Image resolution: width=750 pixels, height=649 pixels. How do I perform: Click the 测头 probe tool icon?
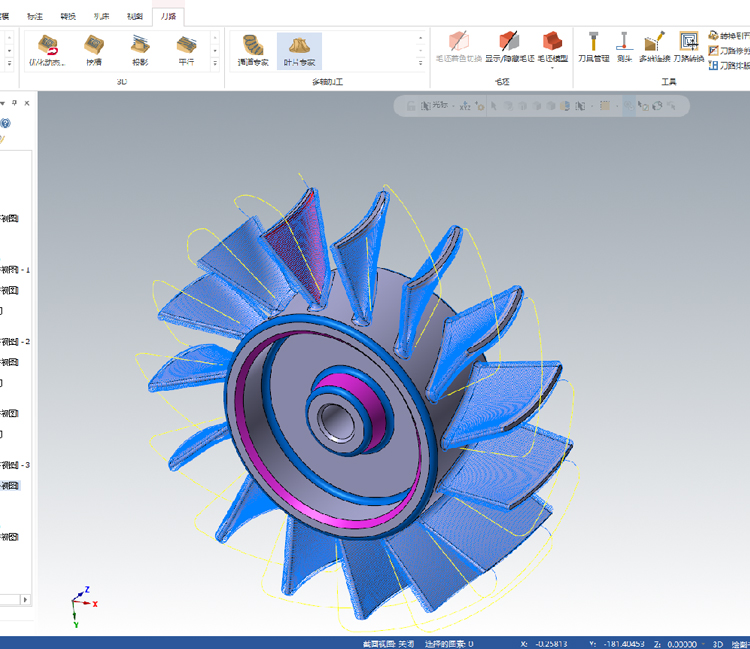coord(624,47)
